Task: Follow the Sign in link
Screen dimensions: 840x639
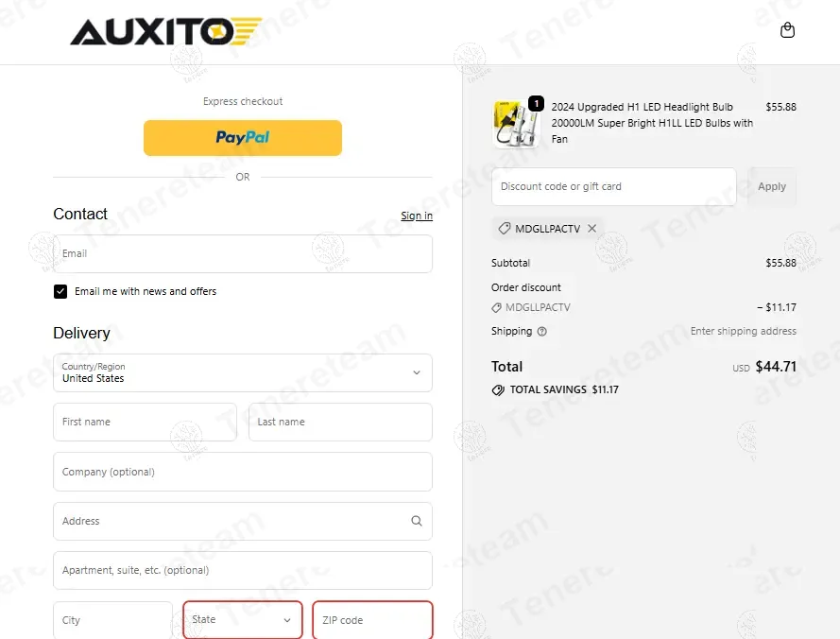Action: [417, 216]
